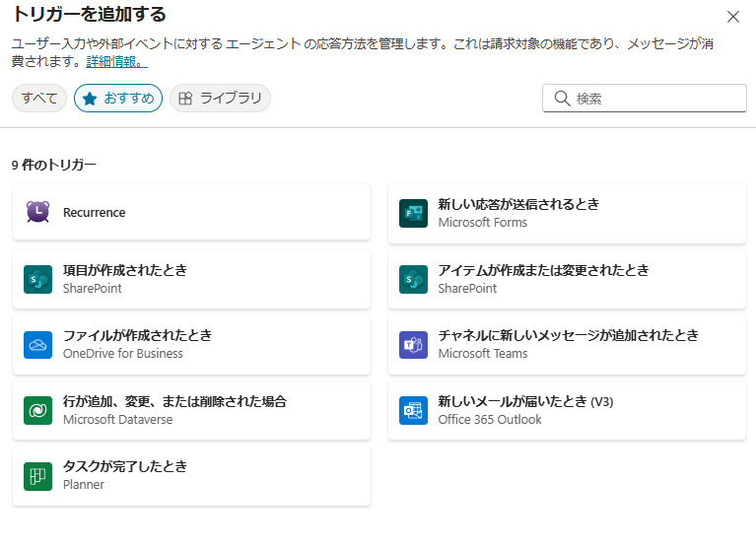The image size is (756, 550).
Task: Open the ライブラリ filter tab
Action: [x=221, y=99]
